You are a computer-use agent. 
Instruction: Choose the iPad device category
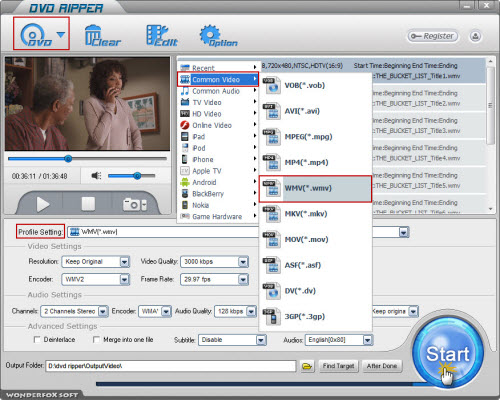tap(218, 137)
